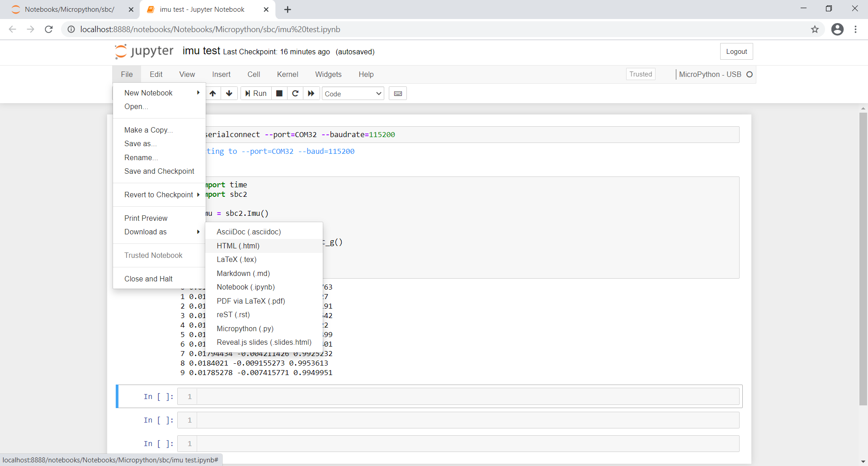Open browser profile account icon

pos(837,29)
